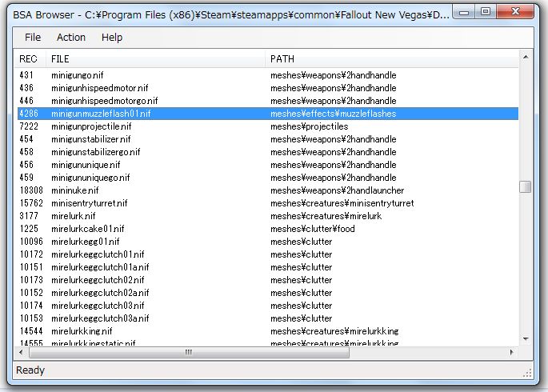
Task: Select file mirelurkking.nif
Action: tap(82, 331)
